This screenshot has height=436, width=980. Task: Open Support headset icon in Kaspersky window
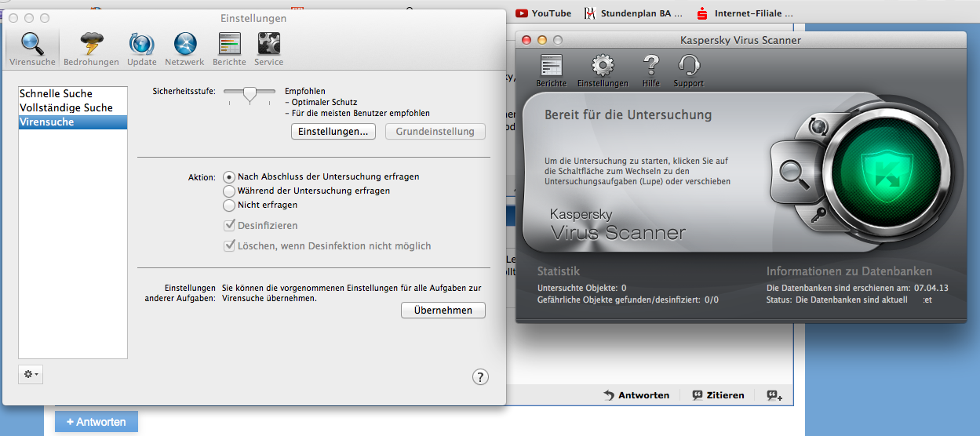[x=688, y=71]
